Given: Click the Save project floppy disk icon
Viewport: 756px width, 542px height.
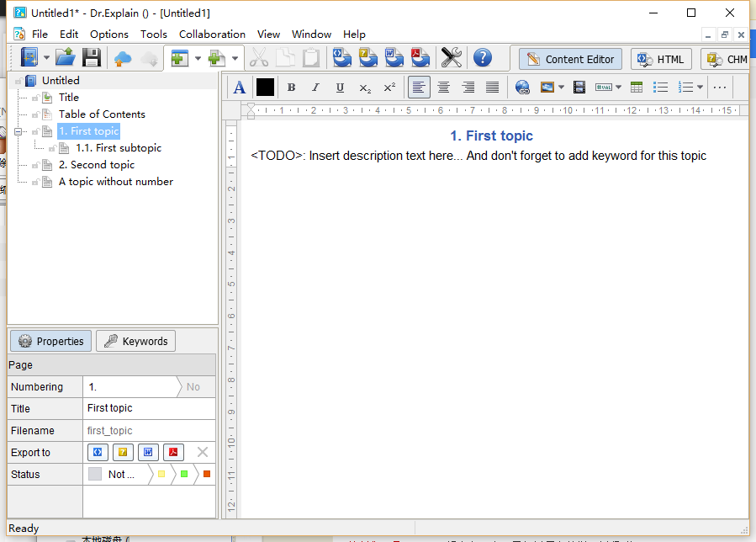Looking at the screenshot, I should pos(91,58).
